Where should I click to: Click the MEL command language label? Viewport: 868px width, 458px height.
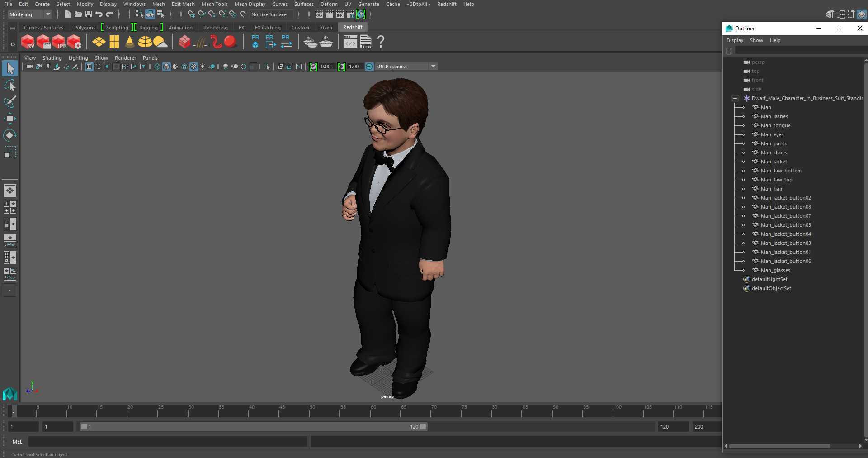[x=17, y=442]
